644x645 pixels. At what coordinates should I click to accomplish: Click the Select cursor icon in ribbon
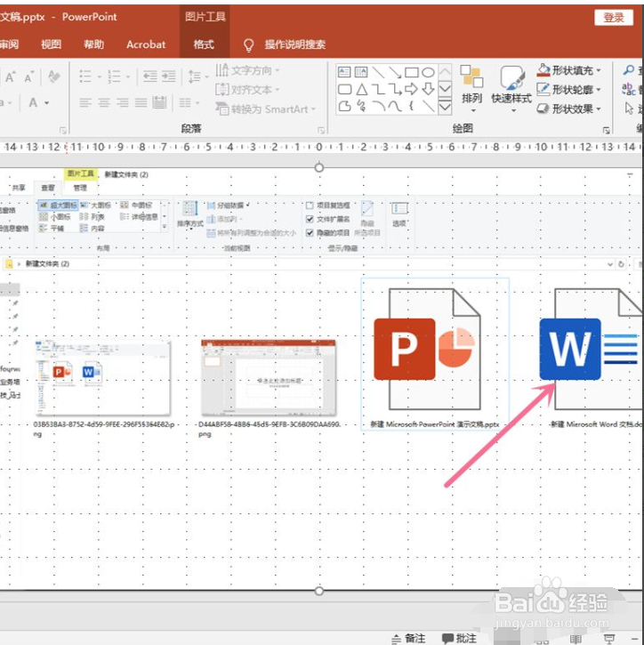coord(629,109)
